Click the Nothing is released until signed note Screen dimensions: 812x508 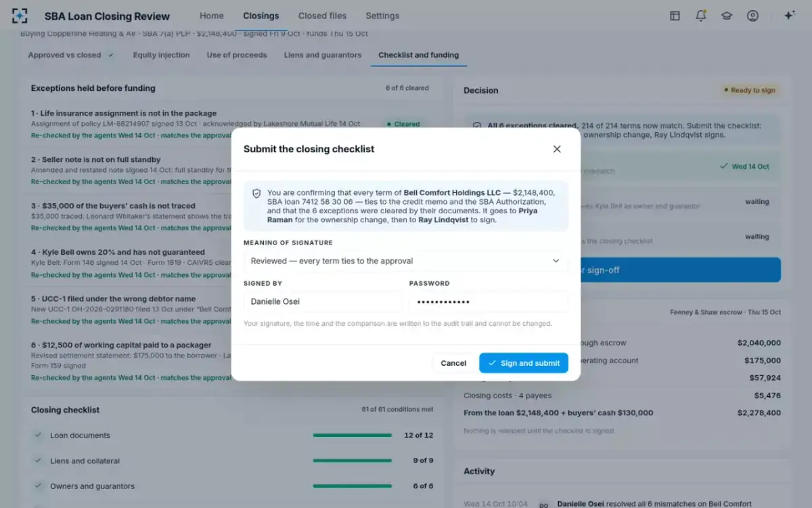point(539,431)
